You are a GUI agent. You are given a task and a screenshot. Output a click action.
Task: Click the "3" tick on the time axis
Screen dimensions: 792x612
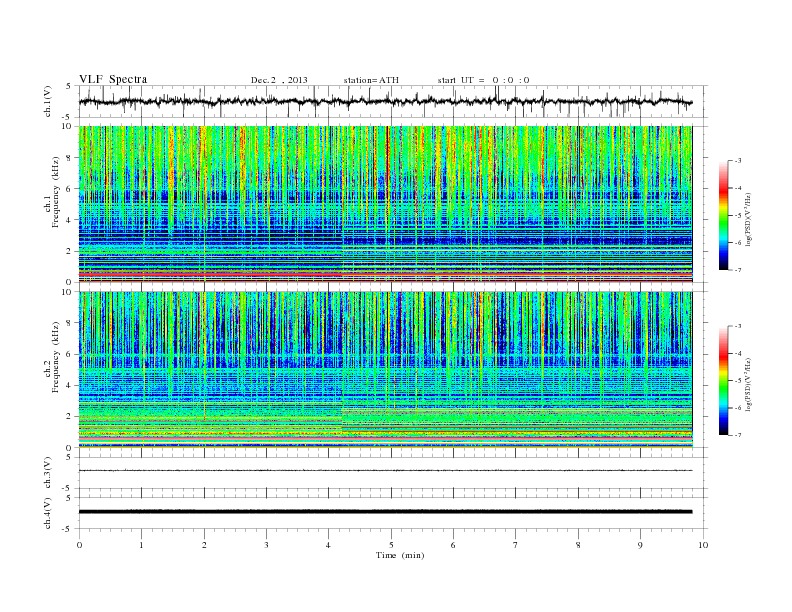click(267, 545)
